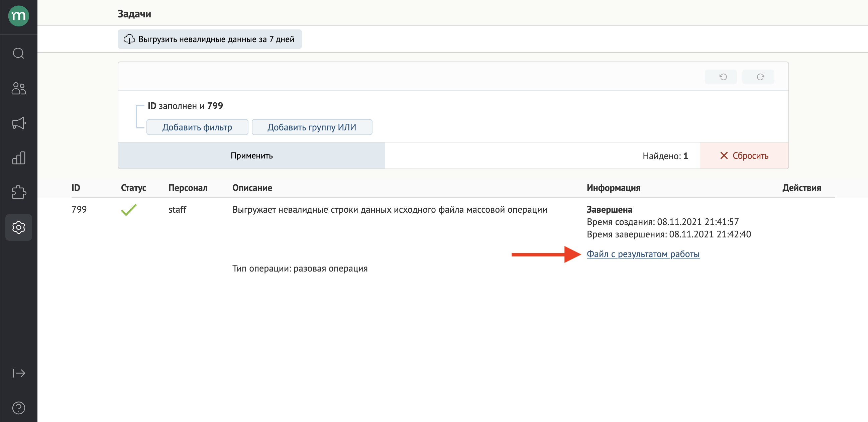Click the Применить button
Viewport: 868px width, 422px height.
[x=251, y=155]
